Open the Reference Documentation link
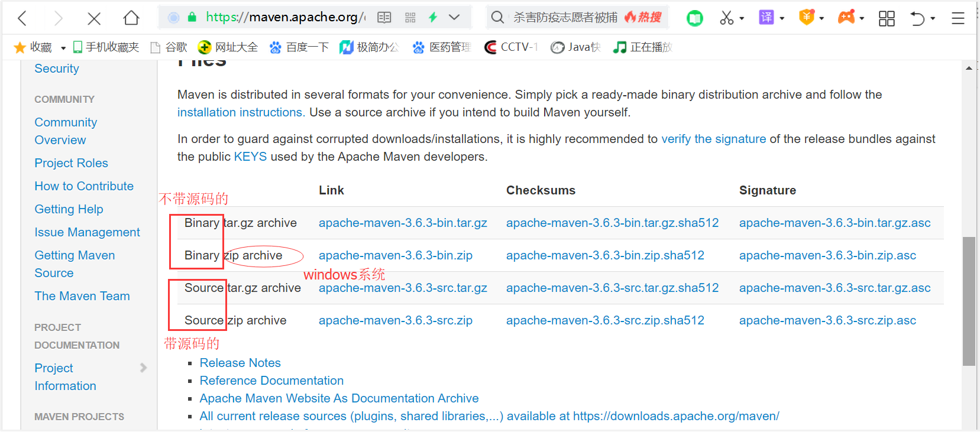This screenshot has height=432, width=980. tap(271, 381)
